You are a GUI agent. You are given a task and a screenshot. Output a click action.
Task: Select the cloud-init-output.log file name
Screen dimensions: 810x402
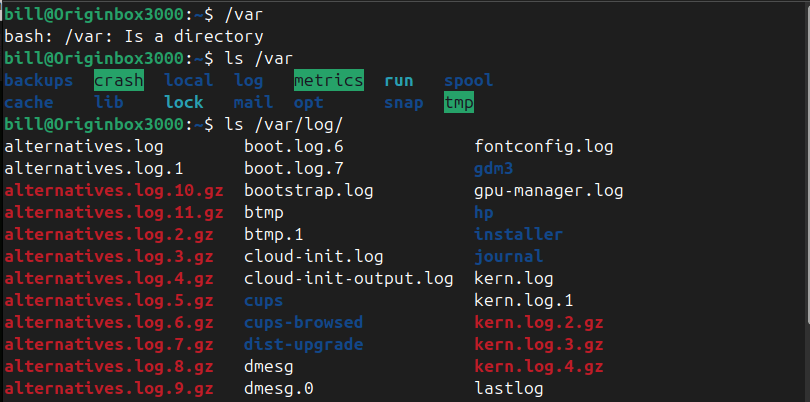click(x=349, y=278)
